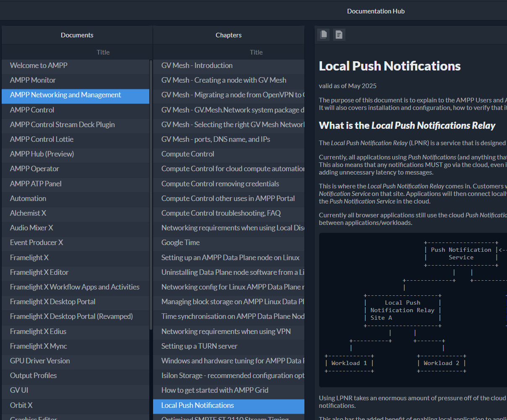Select GPU Driver Version document
Image resolution: width=507 pixels, height=420 pixels.
40,361
